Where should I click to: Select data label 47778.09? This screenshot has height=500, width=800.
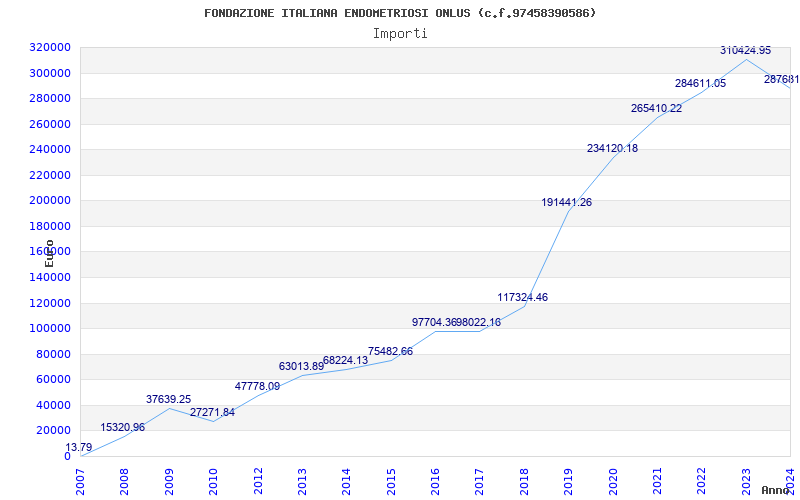coord(257,386)
